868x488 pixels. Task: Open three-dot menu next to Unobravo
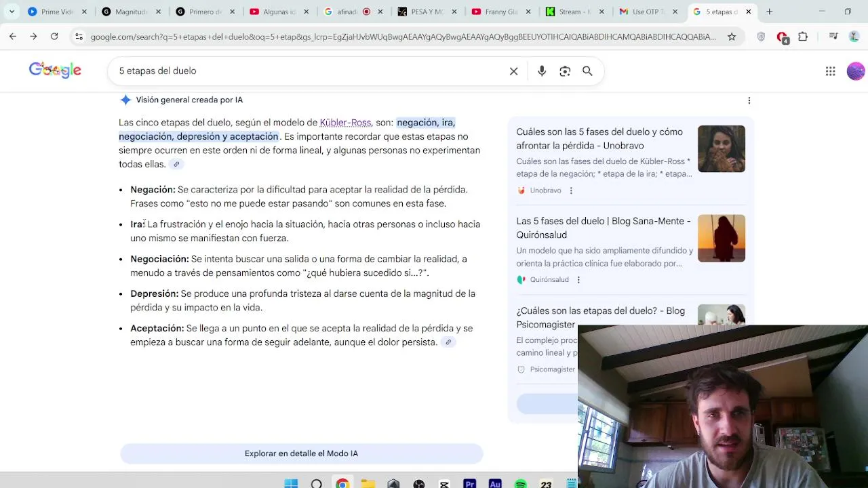[x=571, y=190]
